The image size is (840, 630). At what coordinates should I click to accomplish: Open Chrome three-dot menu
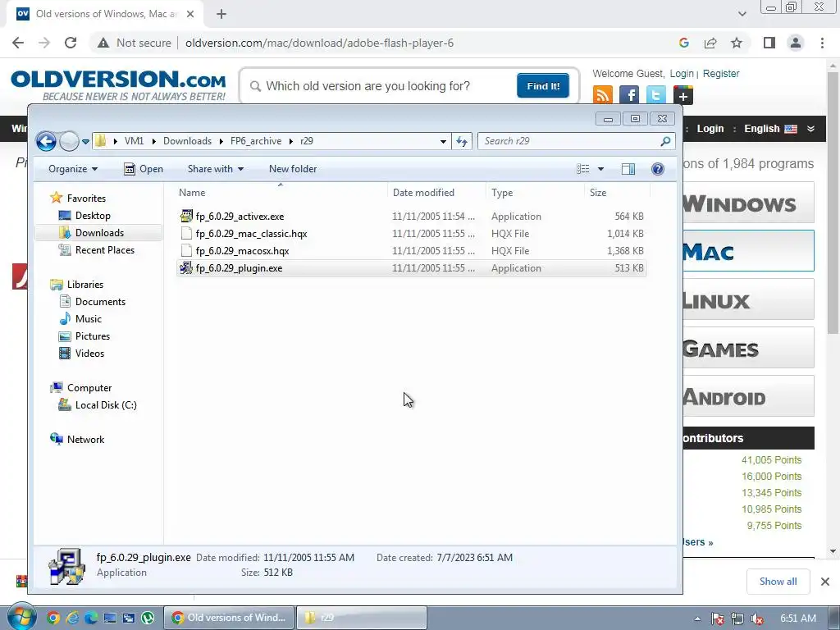pos(822,43)
